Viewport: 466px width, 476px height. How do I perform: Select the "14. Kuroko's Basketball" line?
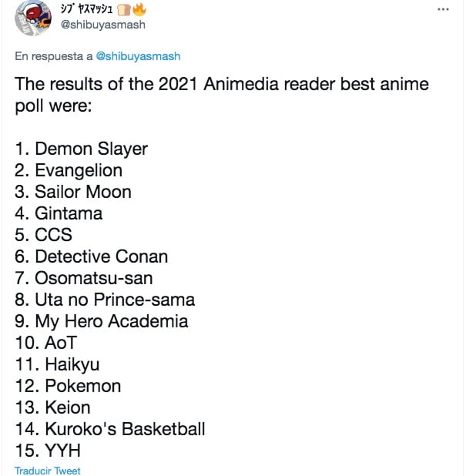point(109,429)
